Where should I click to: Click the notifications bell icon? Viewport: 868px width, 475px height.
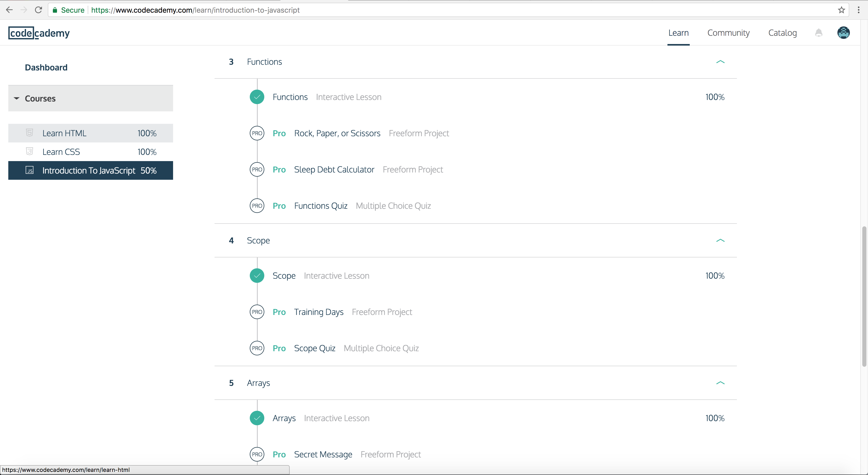click(x=819, y=33)
